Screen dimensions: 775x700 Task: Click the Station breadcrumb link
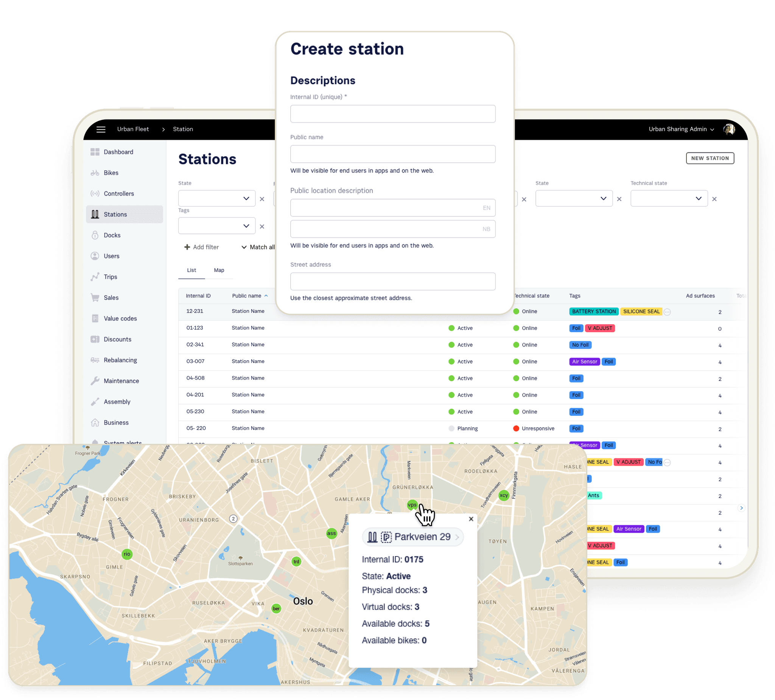[183, 129]
